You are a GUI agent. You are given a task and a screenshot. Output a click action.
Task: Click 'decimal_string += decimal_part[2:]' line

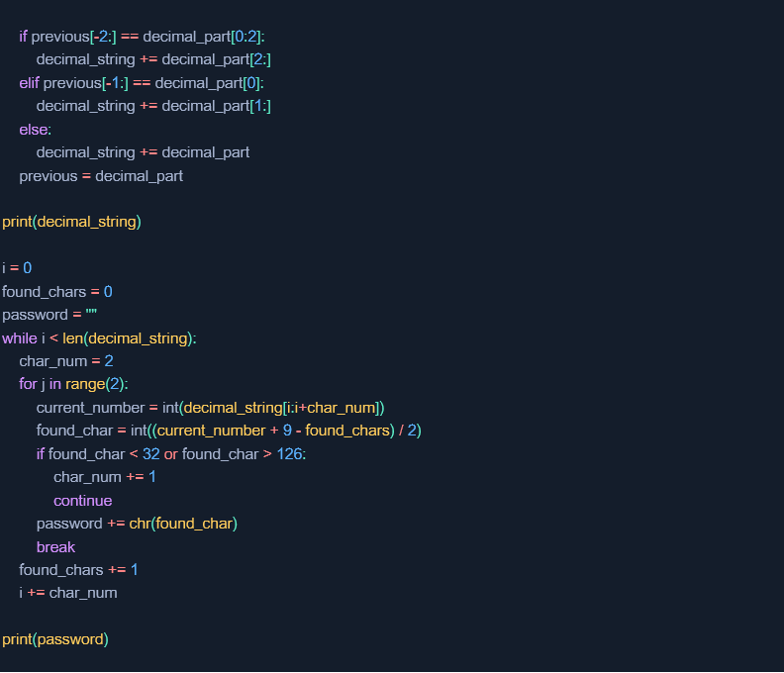coord(153,59)
